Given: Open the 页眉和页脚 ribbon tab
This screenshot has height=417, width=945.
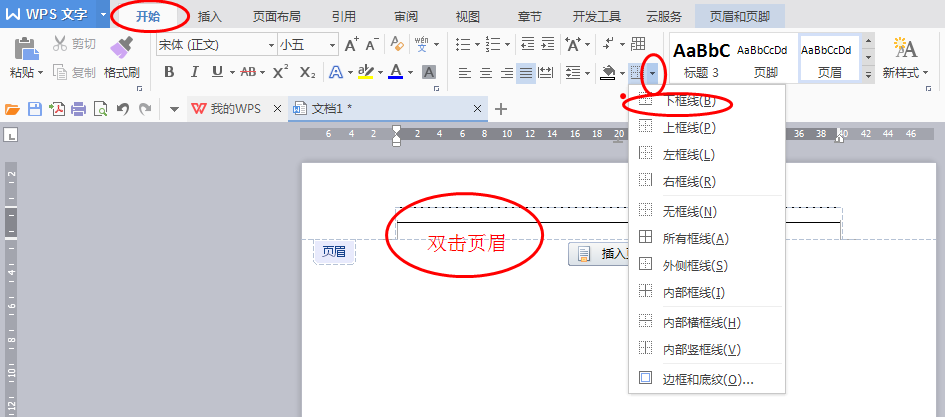Looking at the screenshot, I should (x=739, y=17).
